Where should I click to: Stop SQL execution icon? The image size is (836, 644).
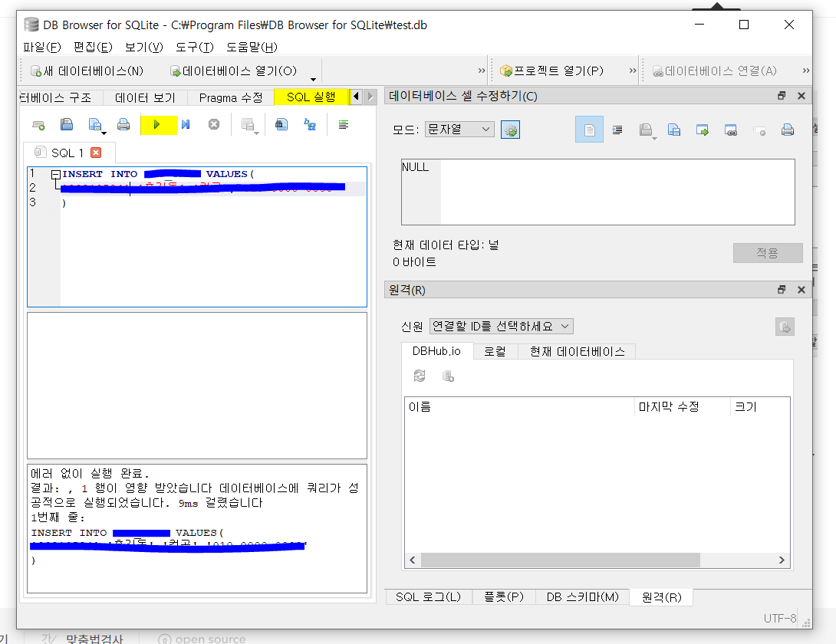pyautogui.click(x=214, y=125)
